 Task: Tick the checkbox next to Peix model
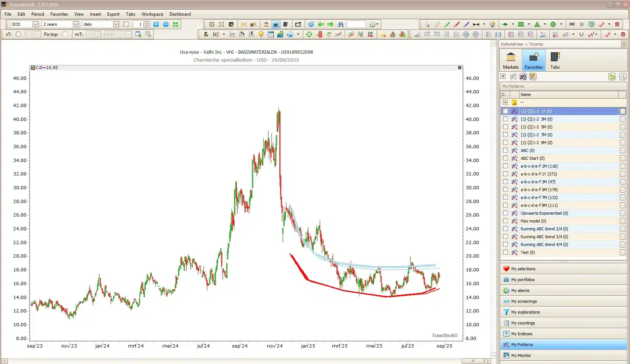pyautogui.click(x=505, y=221)
